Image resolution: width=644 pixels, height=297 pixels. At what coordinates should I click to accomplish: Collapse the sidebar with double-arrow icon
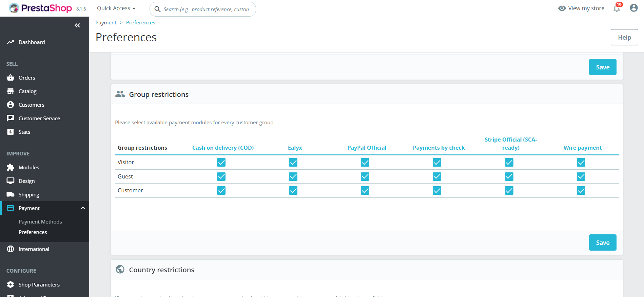(x=77, y=25)
